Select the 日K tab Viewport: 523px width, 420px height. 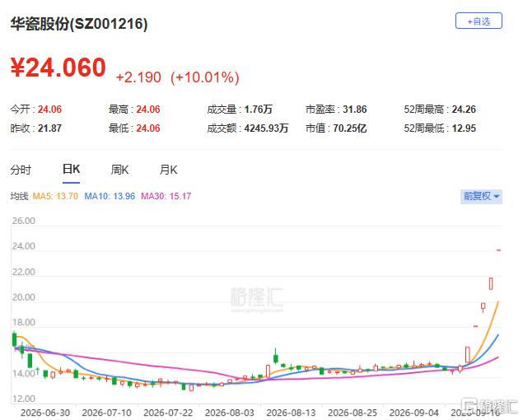tap(71, 169)
